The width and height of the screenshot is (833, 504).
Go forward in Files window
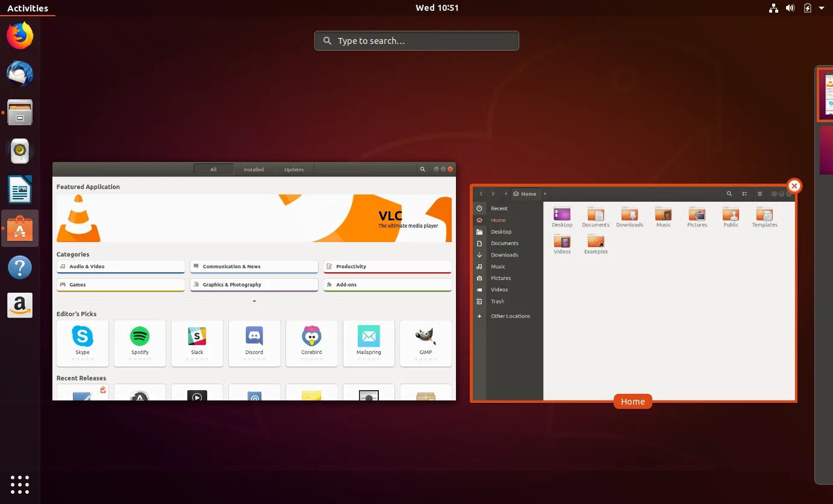click(493, 194)
